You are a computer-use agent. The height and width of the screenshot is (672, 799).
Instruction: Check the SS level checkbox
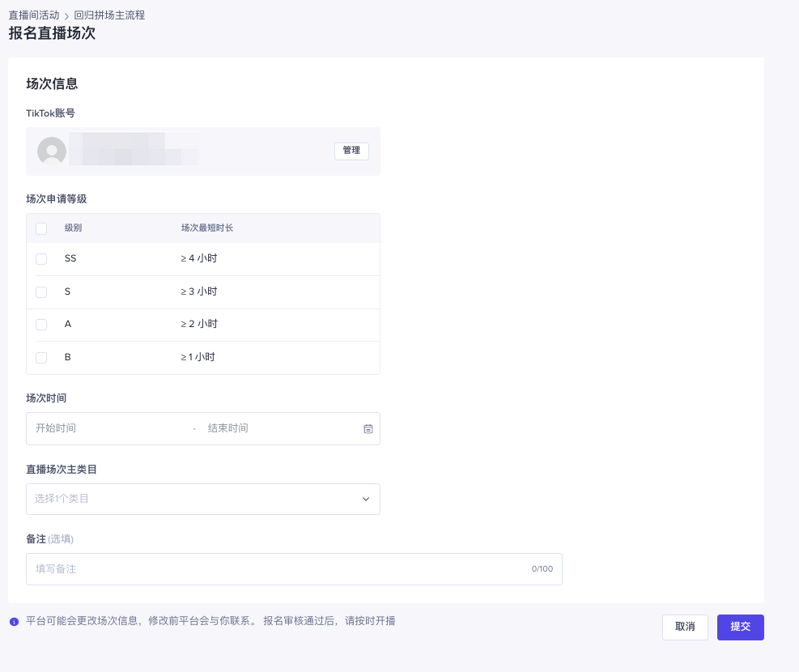pos(41,259)
